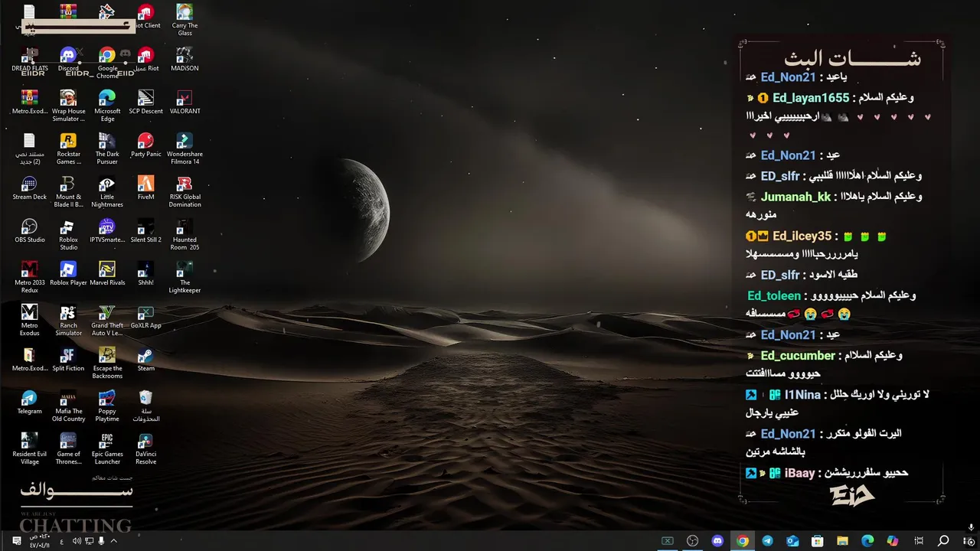Viewport: 980px width, 551px height.
Task: Select the Marvel Rivals shortcut
Action: [x=107, y=274]
